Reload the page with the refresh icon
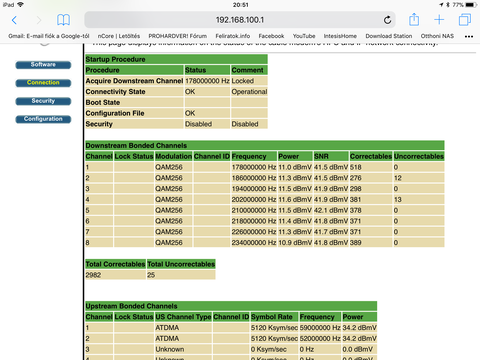The width and height of the screenshot is (480, 360). pyautogui.click(x=387, y=20)
